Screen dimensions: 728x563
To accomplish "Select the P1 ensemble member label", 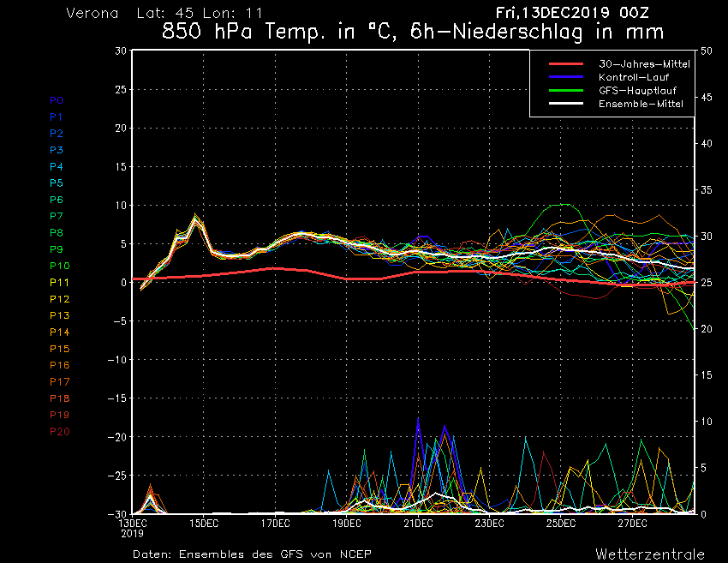I will (56, 117).
